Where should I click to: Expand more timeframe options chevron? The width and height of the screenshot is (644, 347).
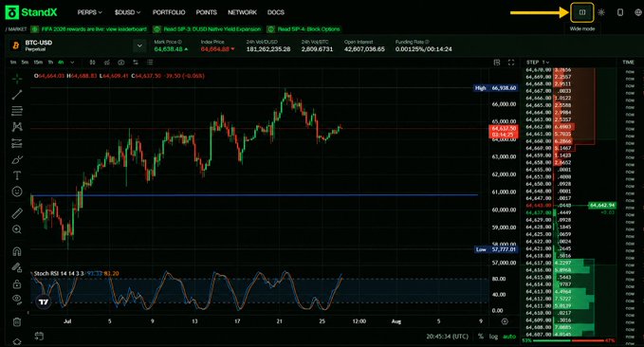72,63
